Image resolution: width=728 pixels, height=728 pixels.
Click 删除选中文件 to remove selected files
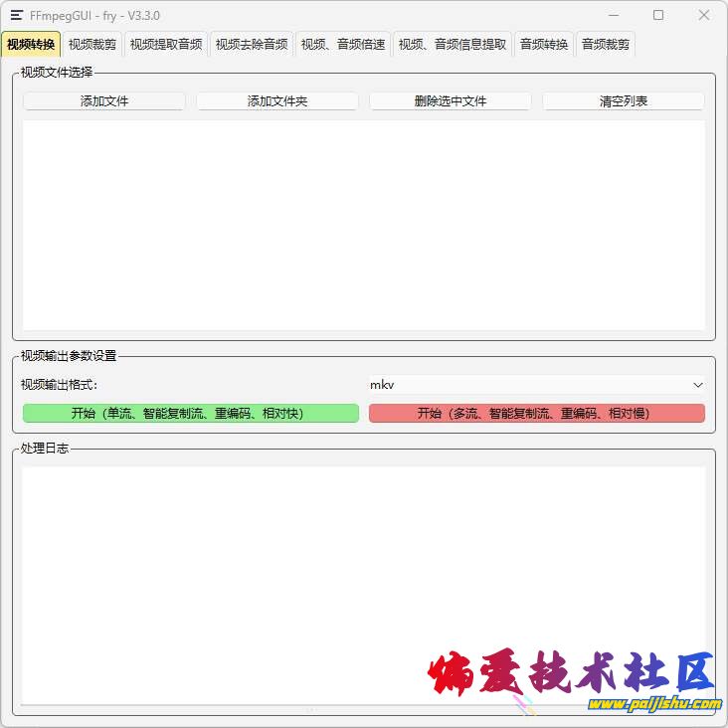[x=451, y=101]
